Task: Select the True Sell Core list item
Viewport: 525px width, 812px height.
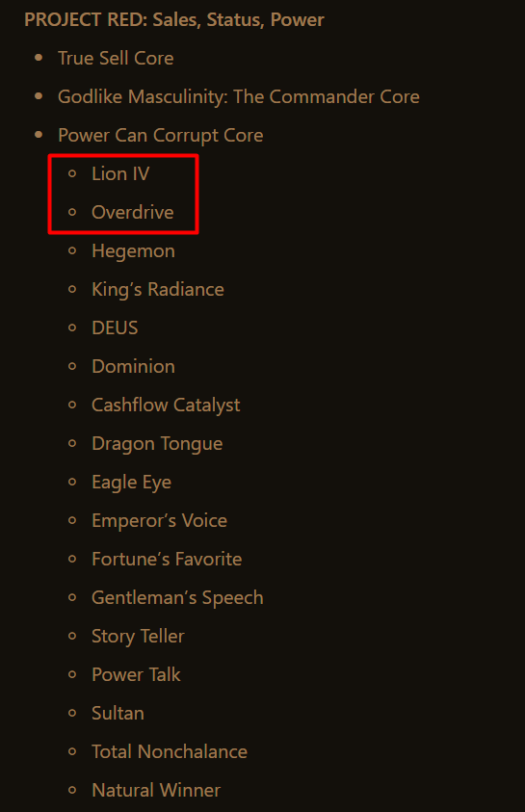Action: click(x=116, y=58)
